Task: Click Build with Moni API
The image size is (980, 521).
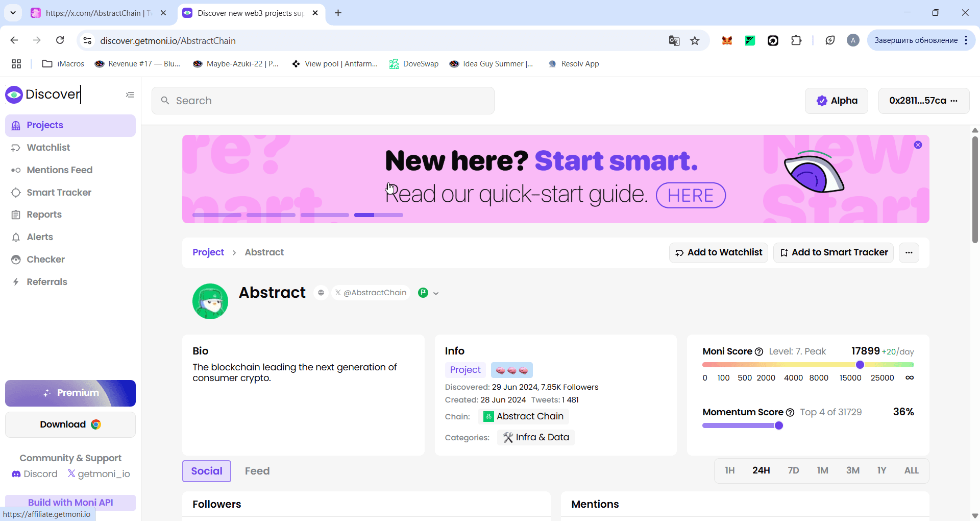Action: click(x=70, y=503)
